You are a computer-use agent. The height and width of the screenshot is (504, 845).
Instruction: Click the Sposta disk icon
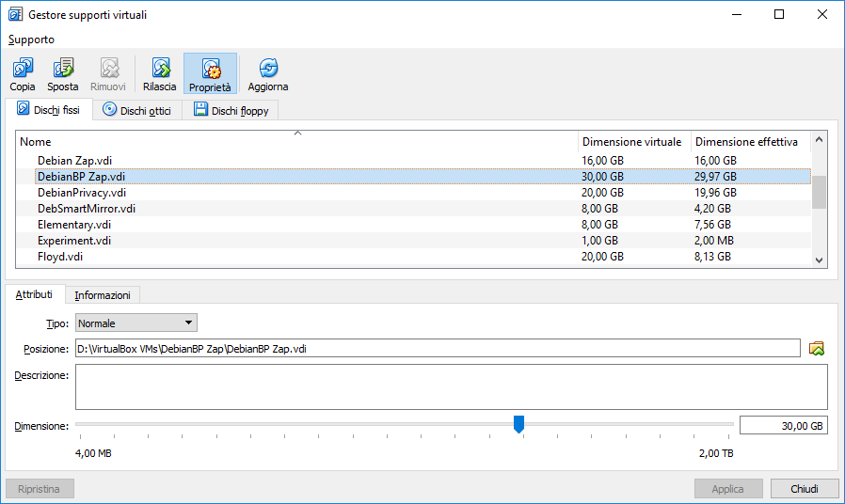[x=62, y=69]
